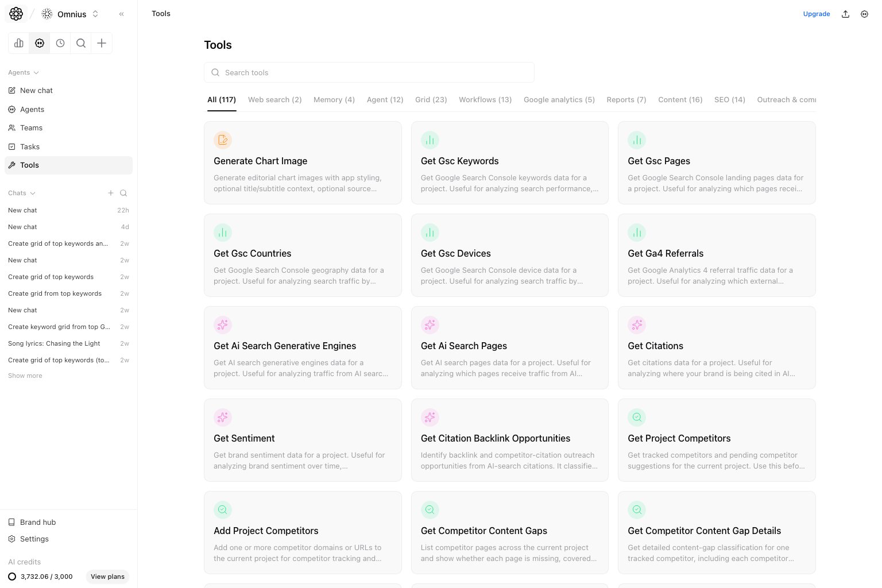Open Tasks in sidebar menu
The width and height of the screenshot is (882, 588).
[x=68, y=146]
